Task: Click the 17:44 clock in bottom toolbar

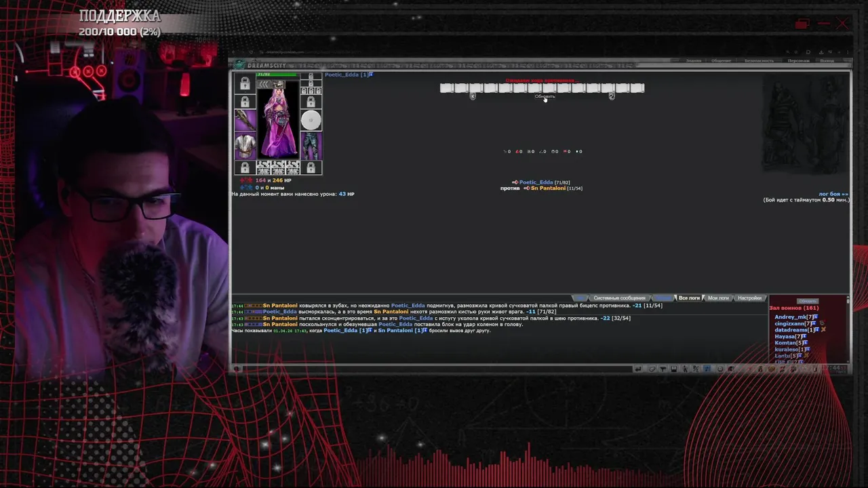Action: (831, 368)
